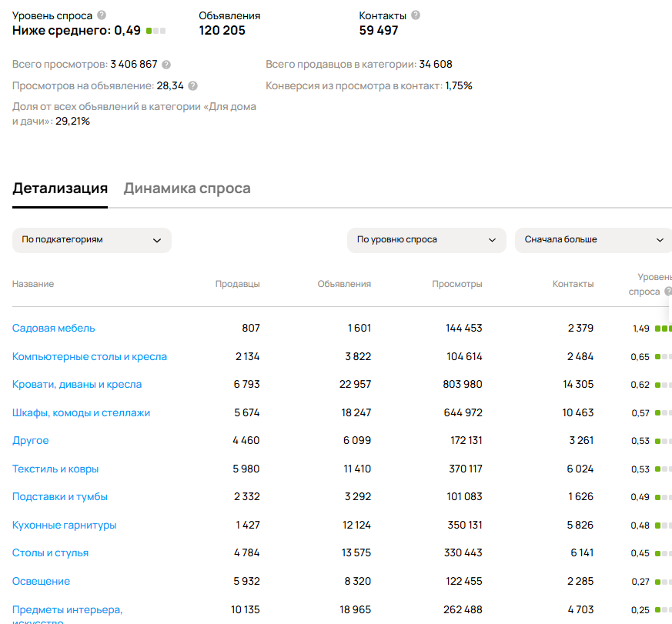Select total contacts value 59 497
The image size is (672, 624).
pos(379,31)
